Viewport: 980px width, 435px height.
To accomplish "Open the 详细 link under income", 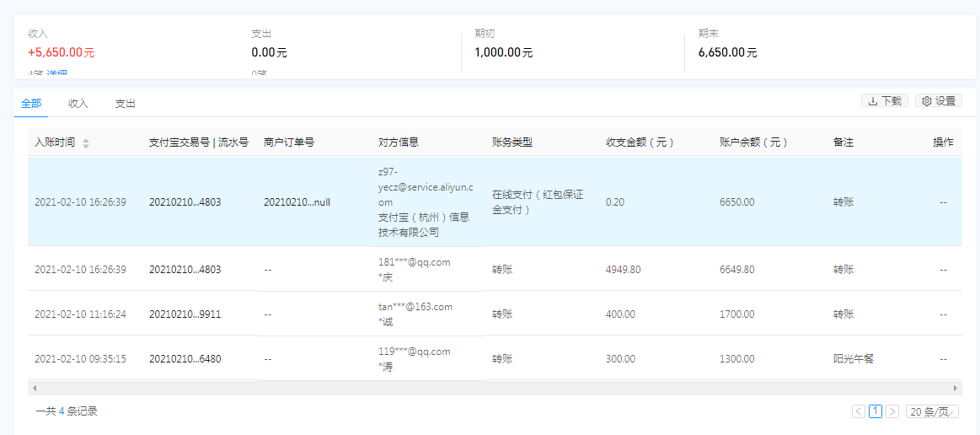I will click(58, 74).
